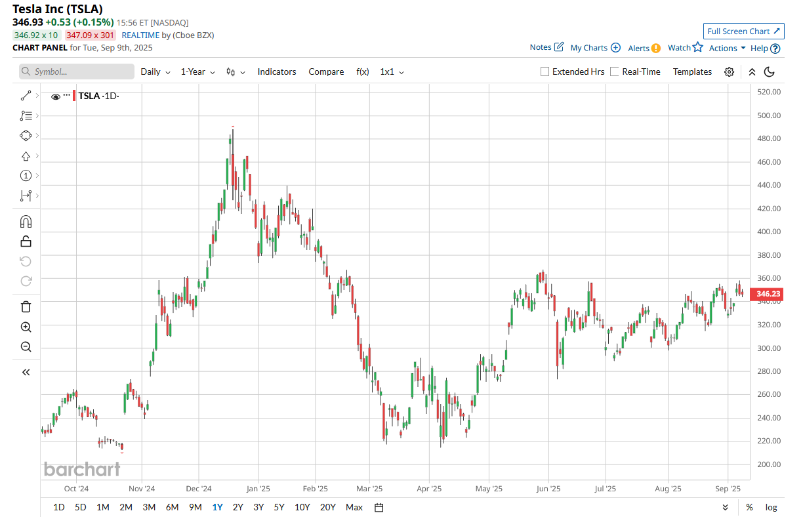Toggle percent scale with % button
803x532 pixels.
pyautogui.click(x=749, y=507)
